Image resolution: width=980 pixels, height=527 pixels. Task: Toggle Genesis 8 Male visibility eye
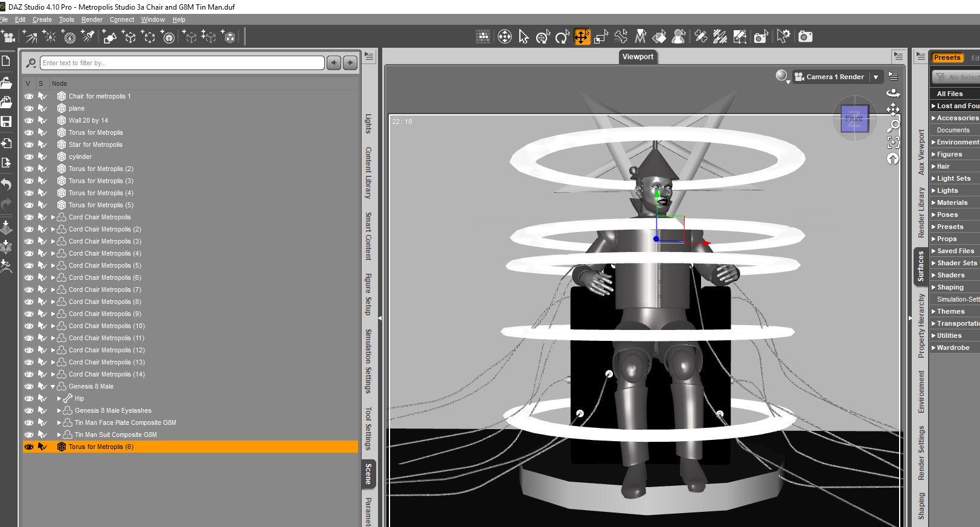29,386
